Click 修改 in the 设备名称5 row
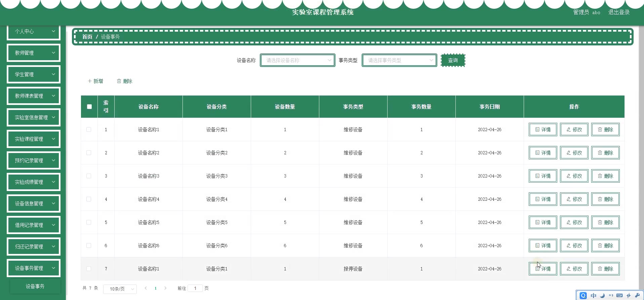Viewport: 644px width, 300px height. click(x=574, y=222)
